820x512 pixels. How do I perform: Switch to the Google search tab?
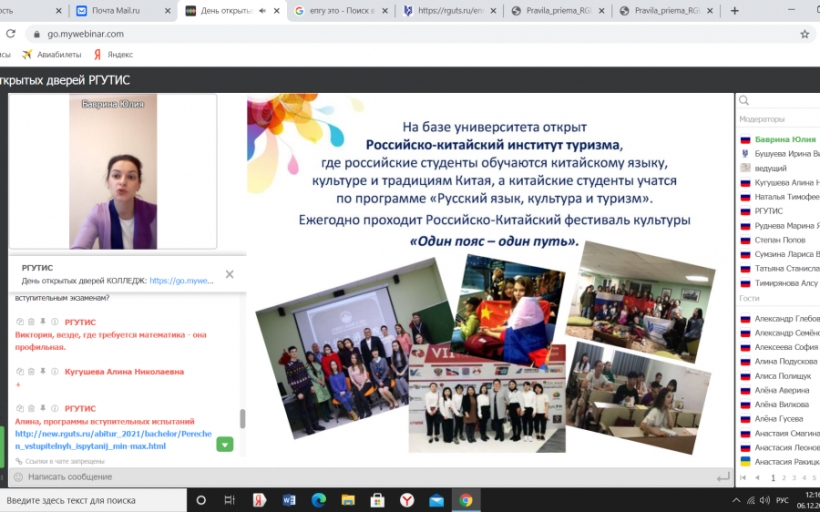pyautogui.click(x=343, y=10)
